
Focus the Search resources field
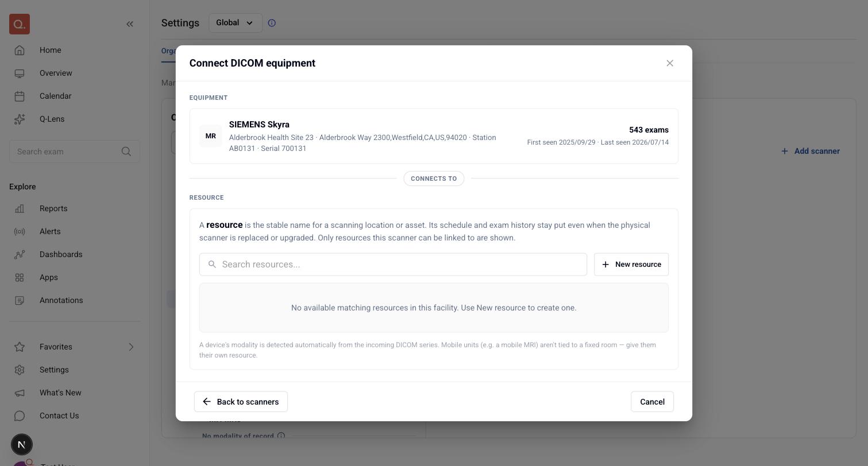coord(393,265)
